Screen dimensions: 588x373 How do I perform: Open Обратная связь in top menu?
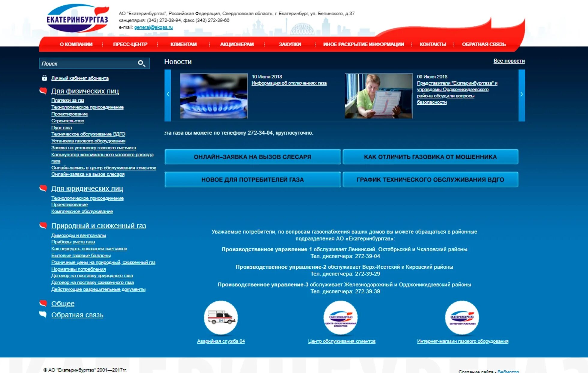tap(484, 44)
